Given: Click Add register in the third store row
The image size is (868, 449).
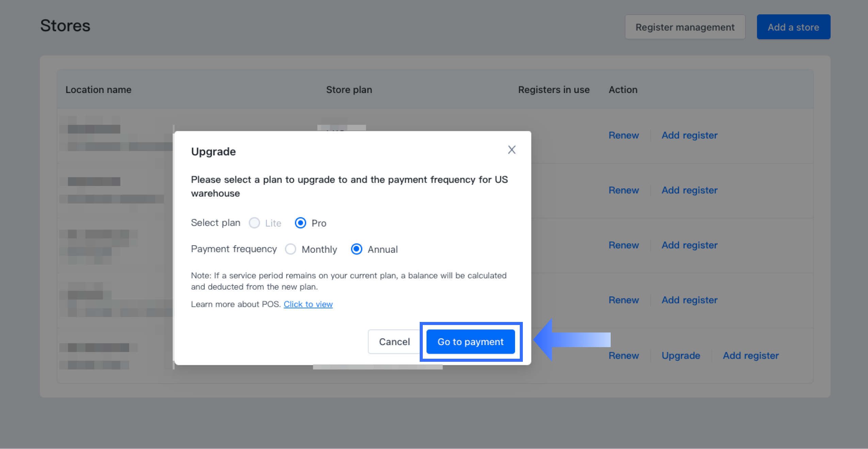Looking at the screenshot, I should click(689, 245).
